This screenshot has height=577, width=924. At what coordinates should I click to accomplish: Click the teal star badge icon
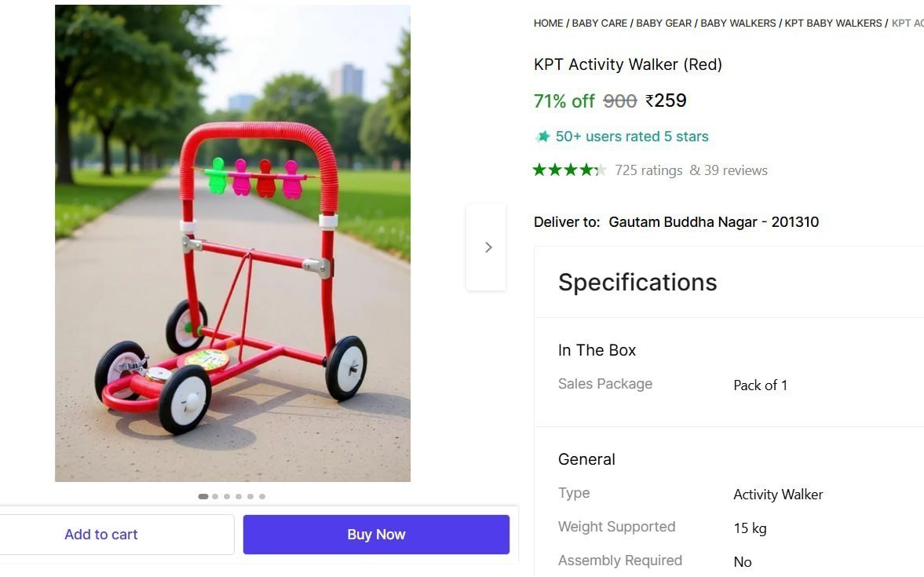click(x=542, y=136)
